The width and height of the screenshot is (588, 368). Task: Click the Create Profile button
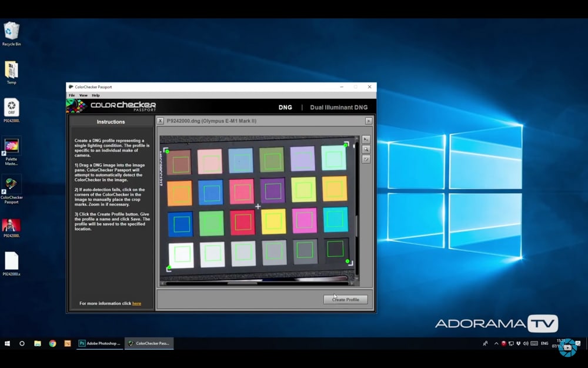[x=345, y=300]
